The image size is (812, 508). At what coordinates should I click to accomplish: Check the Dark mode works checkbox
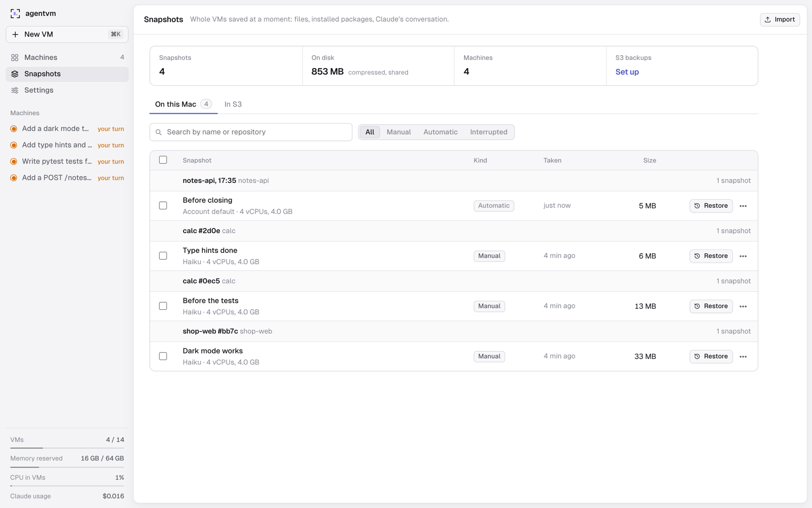pyautogui.click(x=163, y=356)
